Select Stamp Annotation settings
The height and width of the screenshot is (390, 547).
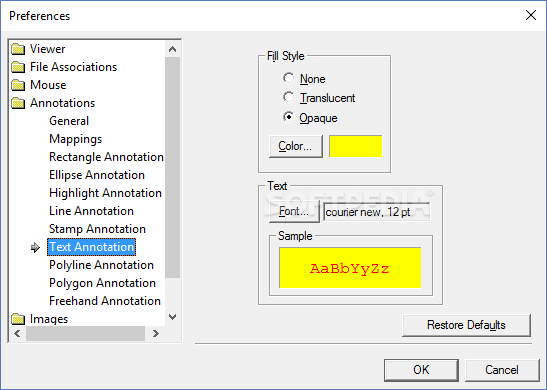coord(97,229)
